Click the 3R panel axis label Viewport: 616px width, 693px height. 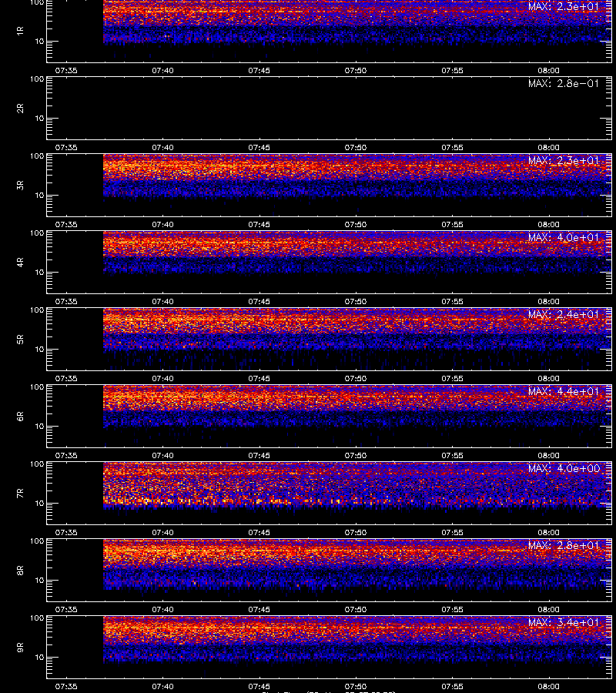pyautogui.click(x=20, y=185)
